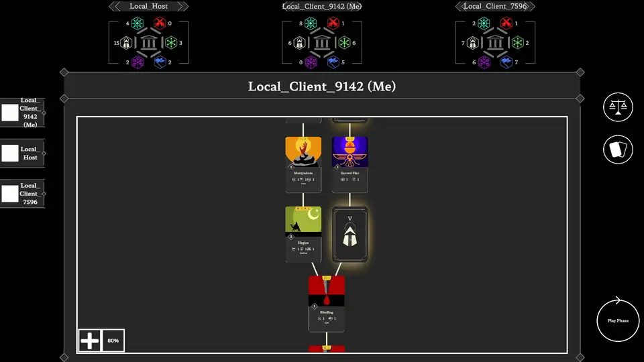644x362 pixels.
Task: Click Local_Host's purple hexagon icon
Action: (138, 62)
